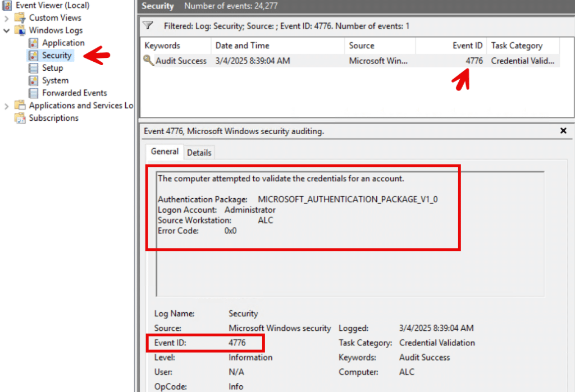Click the 3/4/2025 8:39:04 AM list cell
575x392 pixels.
coord(253,61)
